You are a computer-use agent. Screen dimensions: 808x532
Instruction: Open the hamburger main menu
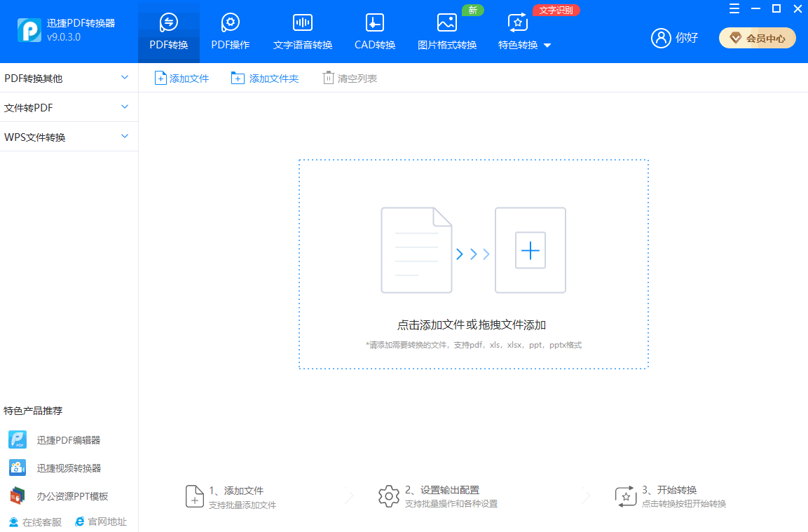734,8
